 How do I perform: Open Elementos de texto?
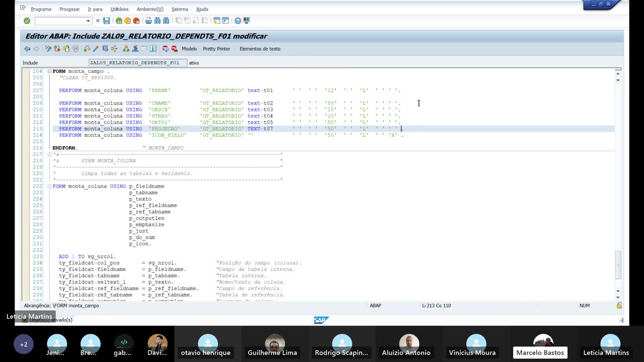pyautogui.click(x=260, y=49)
